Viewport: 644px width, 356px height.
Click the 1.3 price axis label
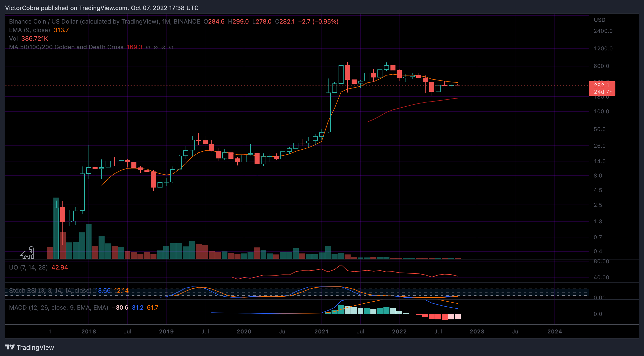pyautogui.click(x=598, y=221)
